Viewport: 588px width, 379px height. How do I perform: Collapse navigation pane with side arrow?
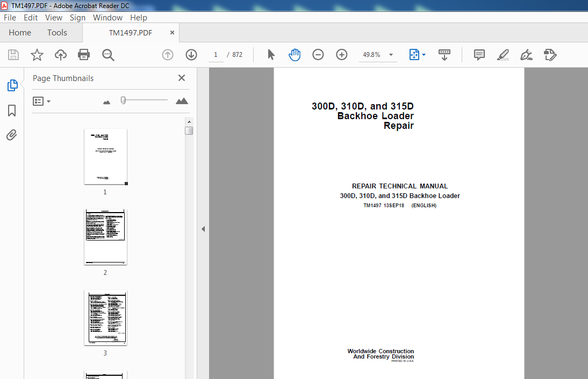203,229
